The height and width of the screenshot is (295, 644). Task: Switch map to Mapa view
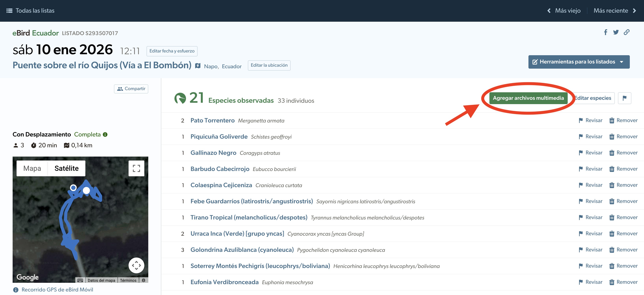[x=32, y=168]
